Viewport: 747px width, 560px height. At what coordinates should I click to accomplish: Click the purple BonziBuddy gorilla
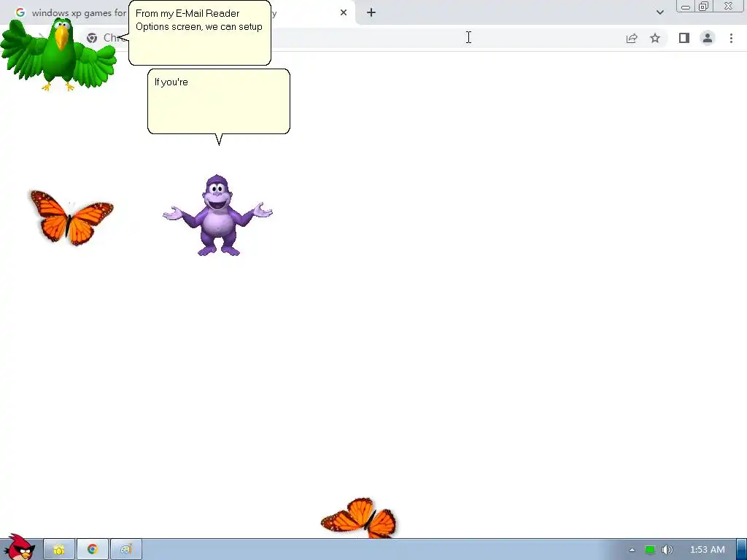pyautogui.click(x=217, y=215)
